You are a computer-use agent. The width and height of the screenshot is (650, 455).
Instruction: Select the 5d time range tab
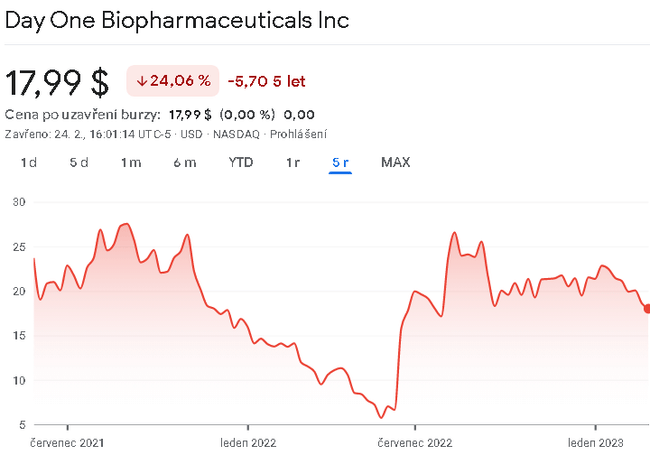tap(79, 162)
